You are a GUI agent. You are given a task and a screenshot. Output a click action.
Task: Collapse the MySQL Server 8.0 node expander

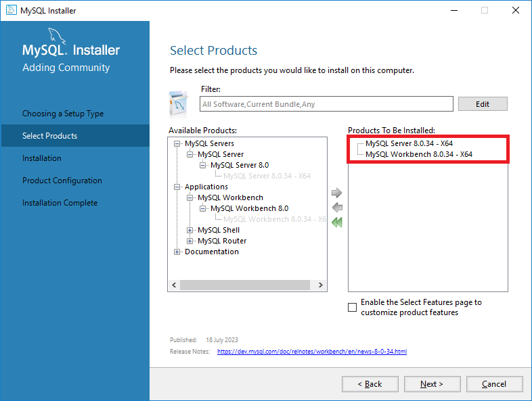202,166
